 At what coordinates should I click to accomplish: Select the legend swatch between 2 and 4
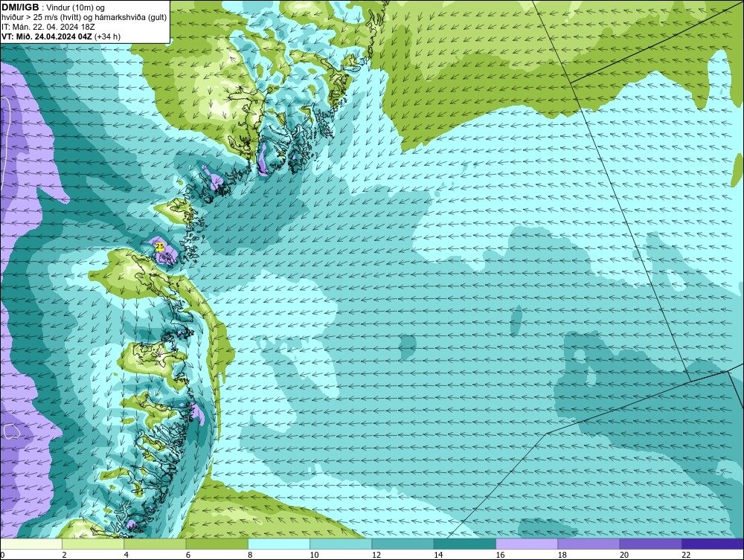pos(93,544)
